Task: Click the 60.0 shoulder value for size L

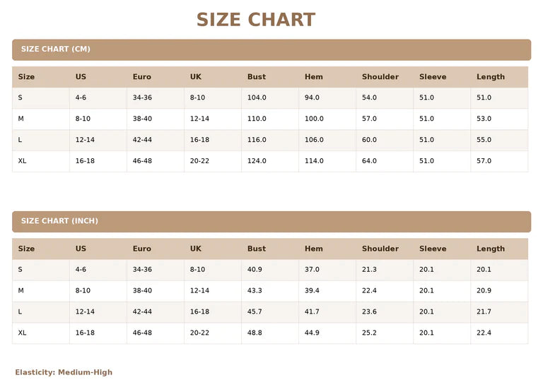Action: 369,140
